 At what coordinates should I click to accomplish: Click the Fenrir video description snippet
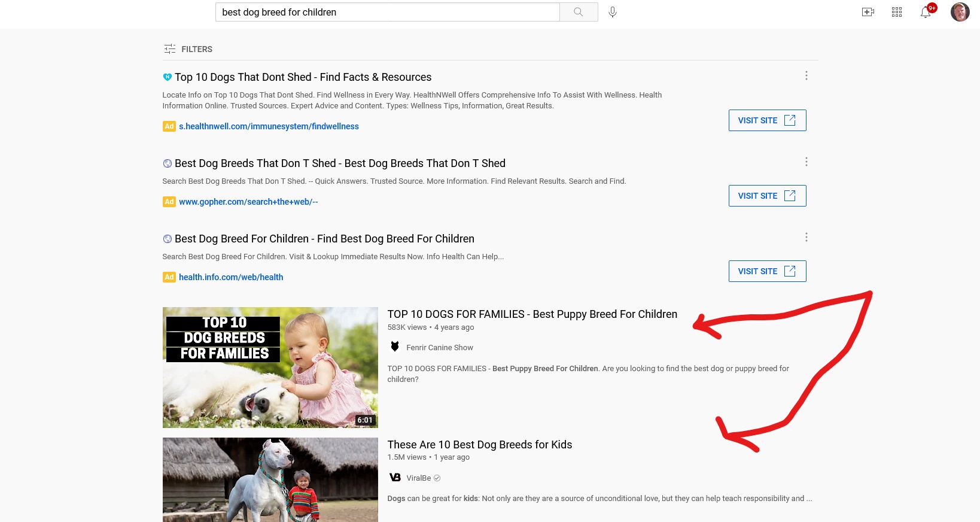click(588, 374)
